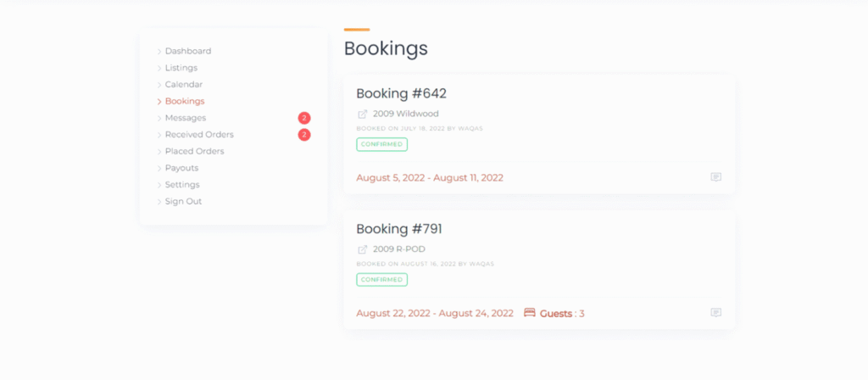Open the Messages menu item
This screenshot has height=380, width=868.
pos(186,118)
